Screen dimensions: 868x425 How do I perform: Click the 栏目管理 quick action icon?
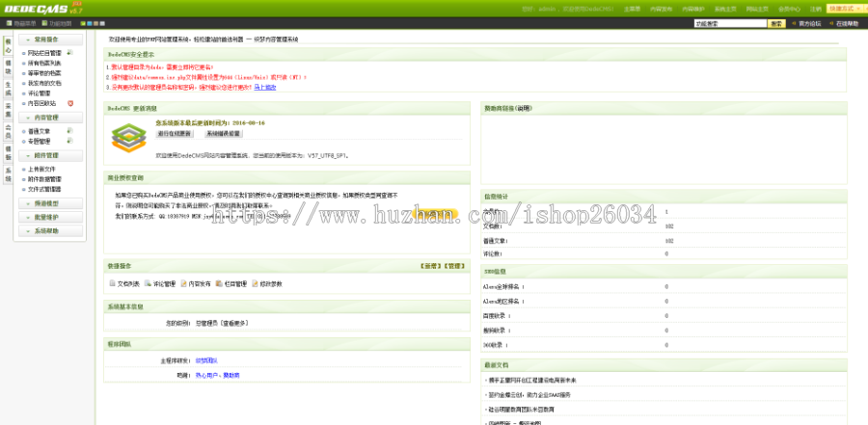pos(219,283)
